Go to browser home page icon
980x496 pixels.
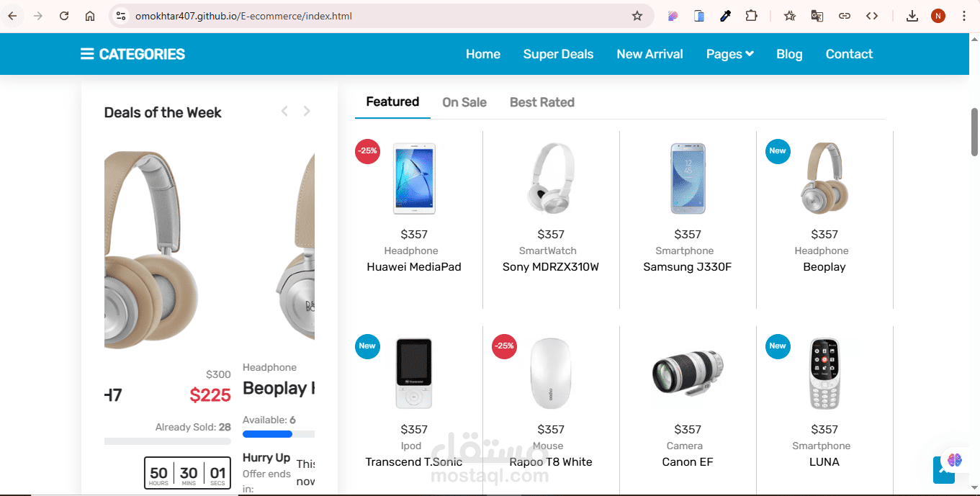[90, 16]
